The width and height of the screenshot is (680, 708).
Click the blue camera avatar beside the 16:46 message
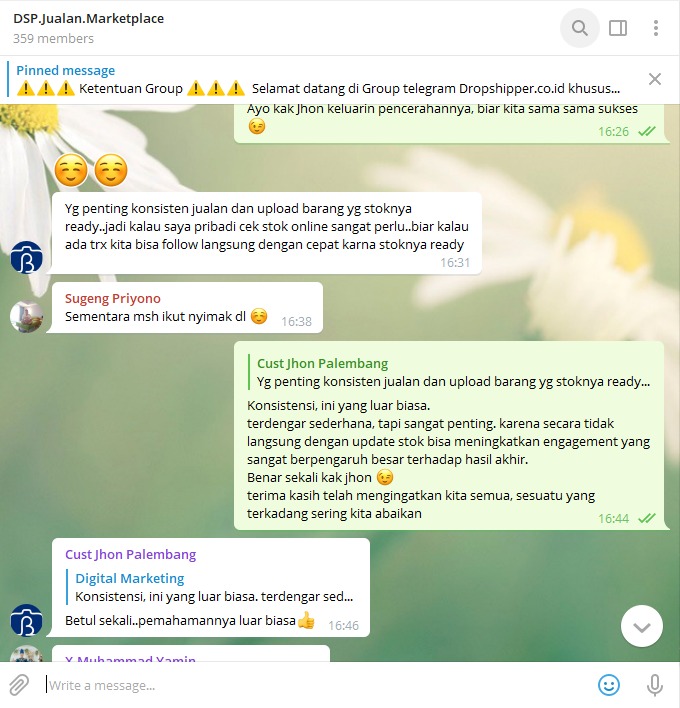pos(27,620)
